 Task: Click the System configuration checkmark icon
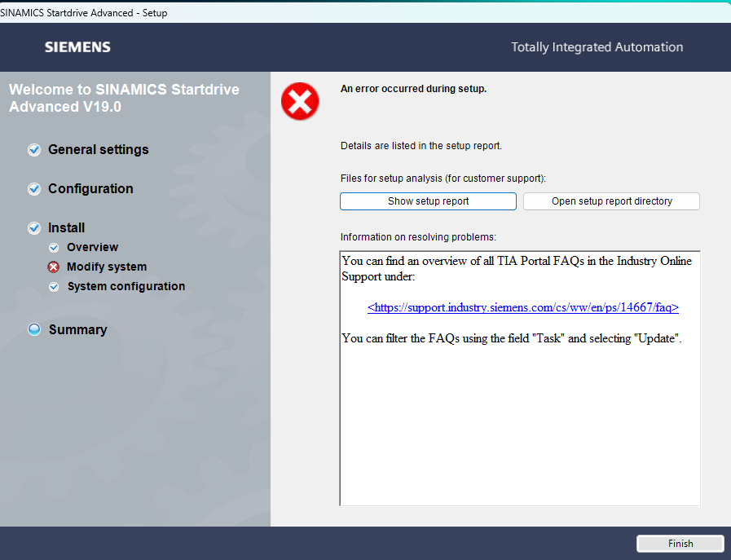54,287
